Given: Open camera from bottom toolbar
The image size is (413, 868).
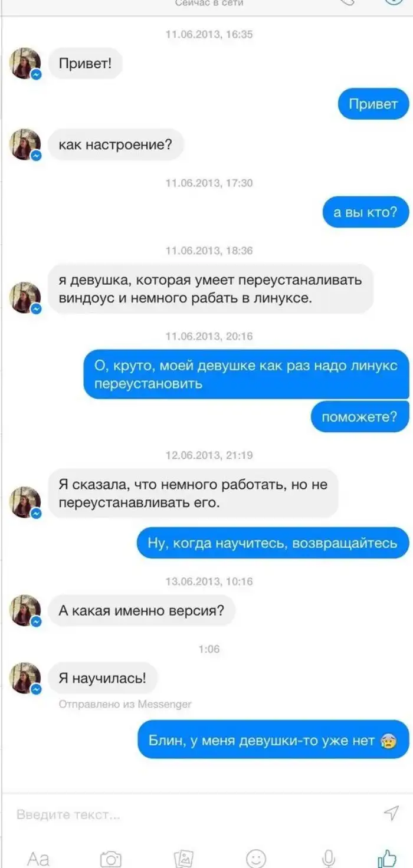Looking at the screenshot, I should tap(111, 859).
